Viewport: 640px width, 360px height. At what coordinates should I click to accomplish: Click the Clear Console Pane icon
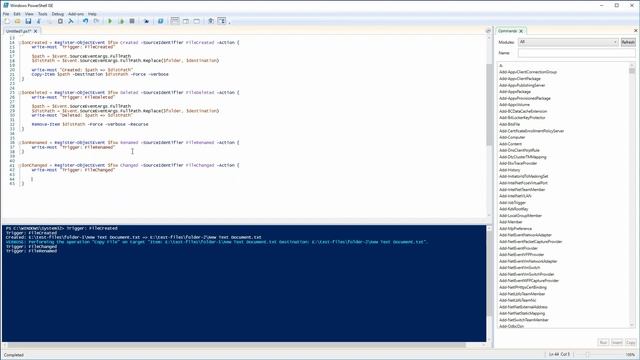click(x=71, y=21)
